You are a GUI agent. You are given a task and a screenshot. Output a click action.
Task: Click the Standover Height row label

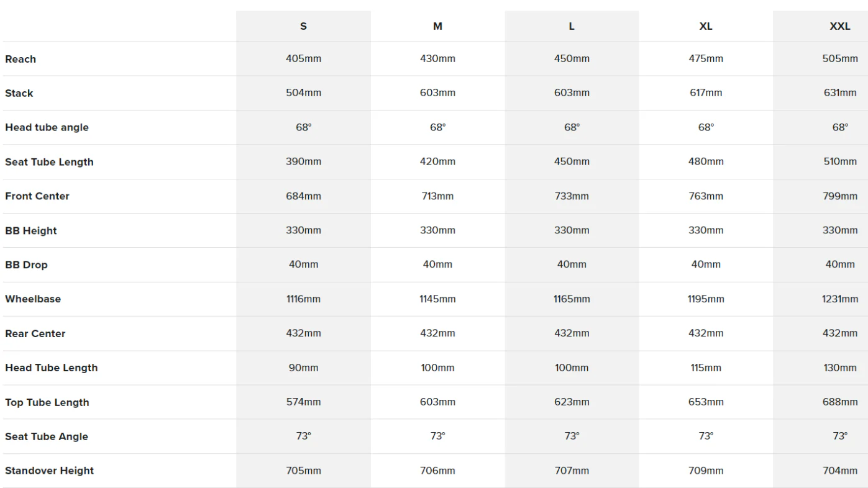point(49,471)
